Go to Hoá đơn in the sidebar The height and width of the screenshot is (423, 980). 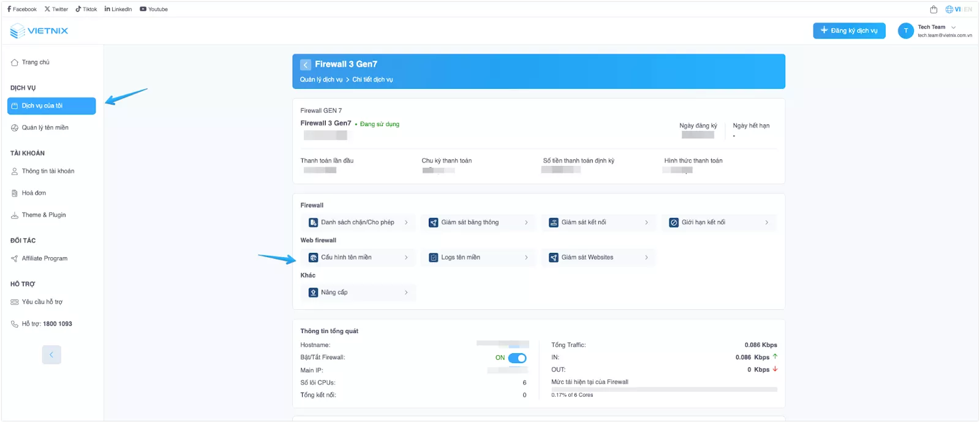(x=34, y=193)
